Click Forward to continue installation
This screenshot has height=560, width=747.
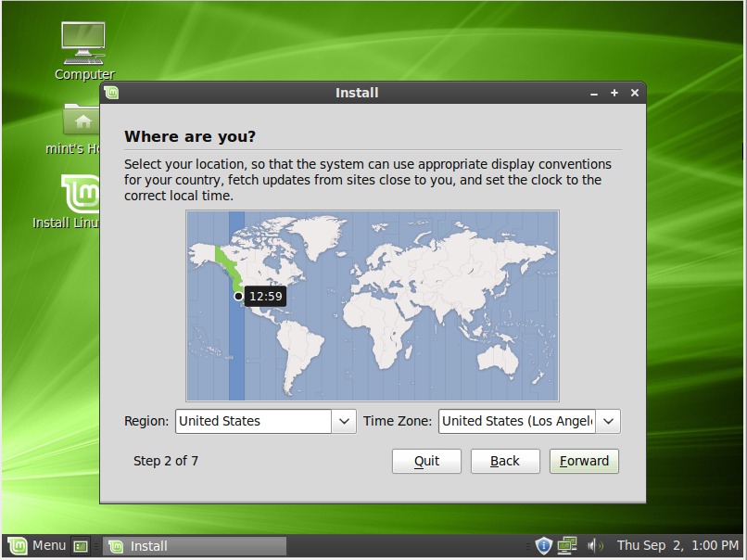[584, 461]
